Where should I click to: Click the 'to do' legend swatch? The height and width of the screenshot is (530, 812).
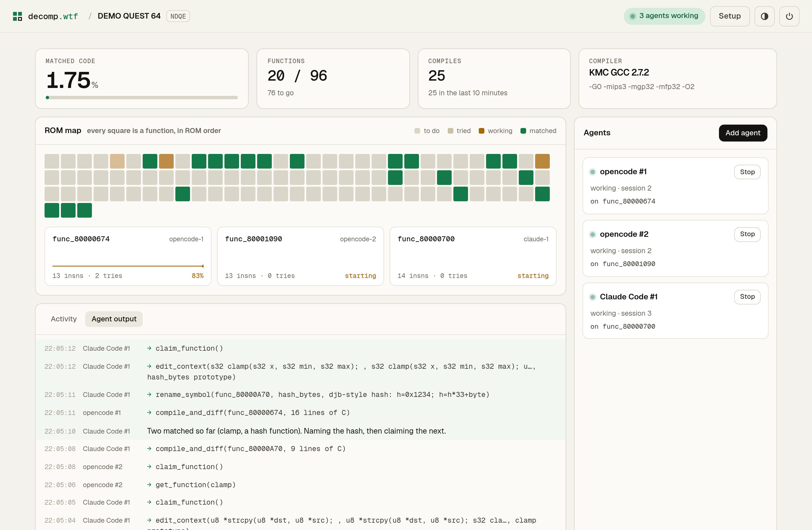click(417, 131)
